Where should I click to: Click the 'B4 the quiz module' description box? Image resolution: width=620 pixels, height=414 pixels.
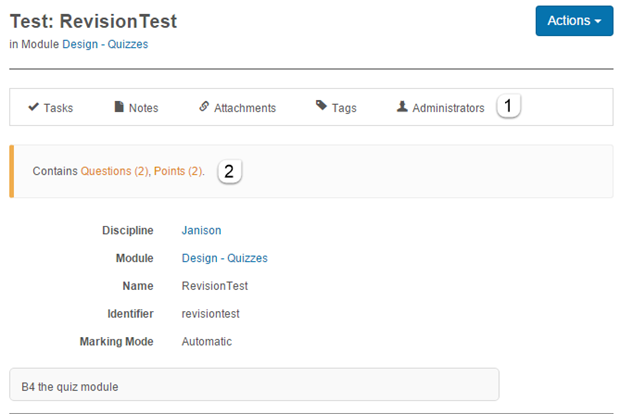253,385
